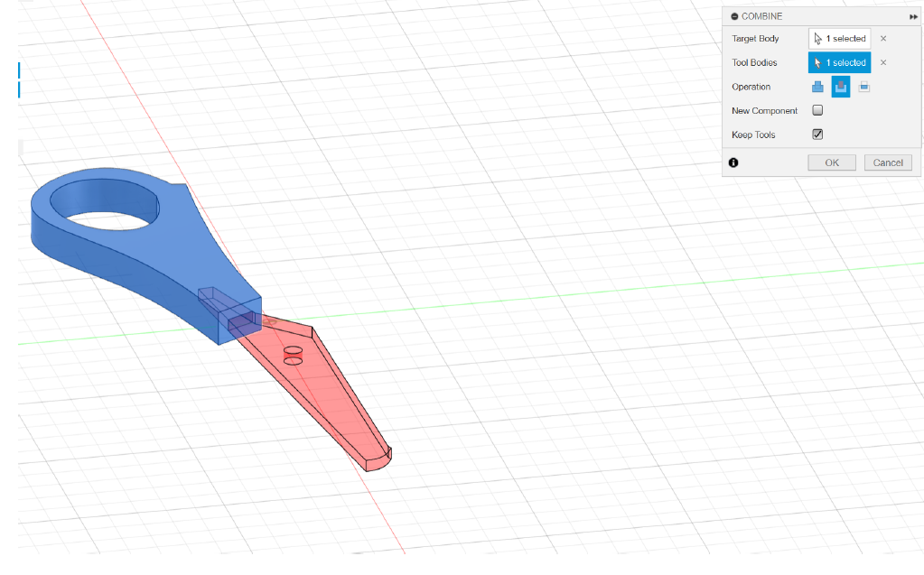
Task: Click the Target Body label
Action: [755, 38]
